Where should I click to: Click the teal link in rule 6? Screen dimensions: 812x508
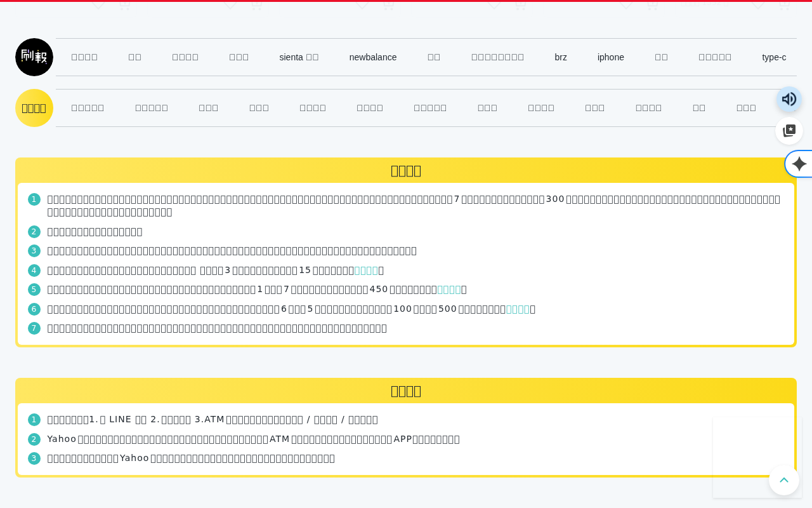pos(518,309)
